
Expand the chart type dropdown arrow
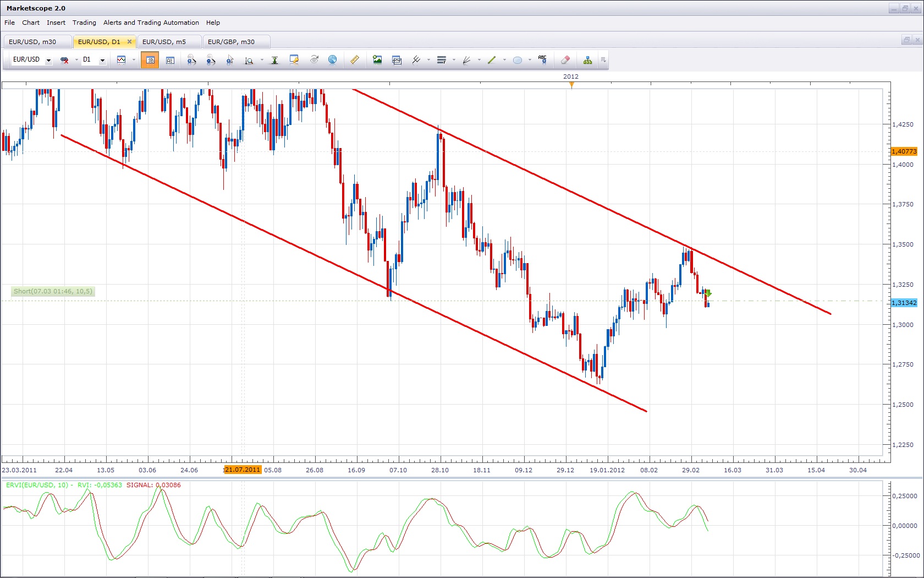point(134,60)
